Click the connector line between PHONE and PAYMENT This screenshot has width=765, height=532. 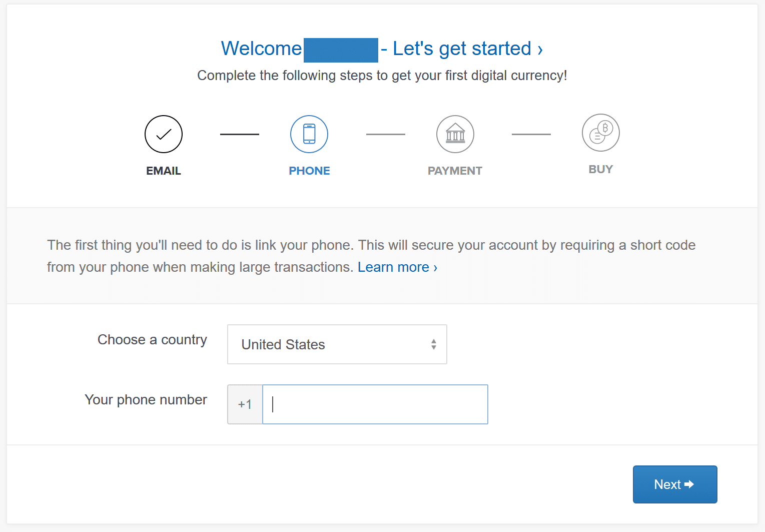click(385, 134)
